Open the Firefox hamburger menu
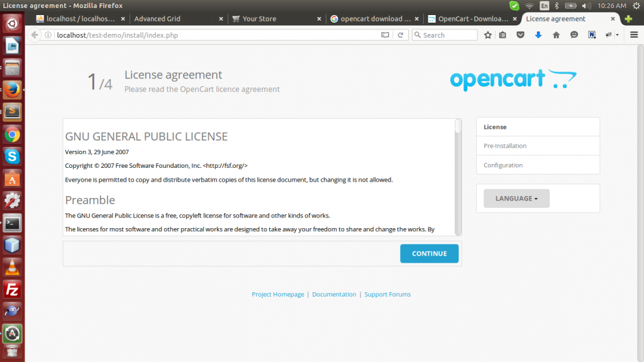The width and height of the screenshot is (644, 362). click(634, 35)
